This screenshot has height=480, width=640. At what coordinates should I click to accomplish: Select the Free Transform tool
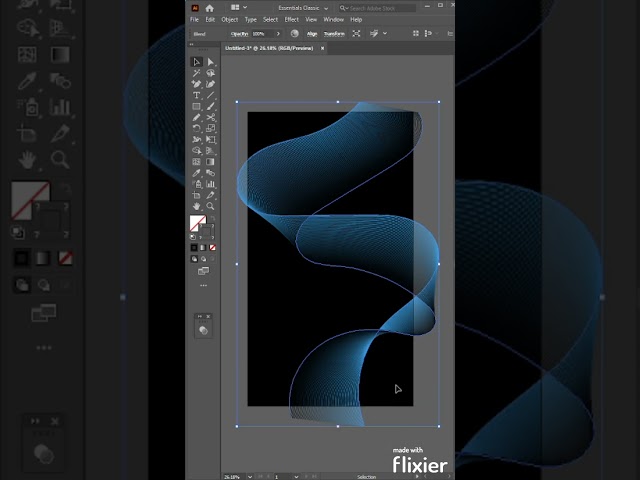point(210,140)
